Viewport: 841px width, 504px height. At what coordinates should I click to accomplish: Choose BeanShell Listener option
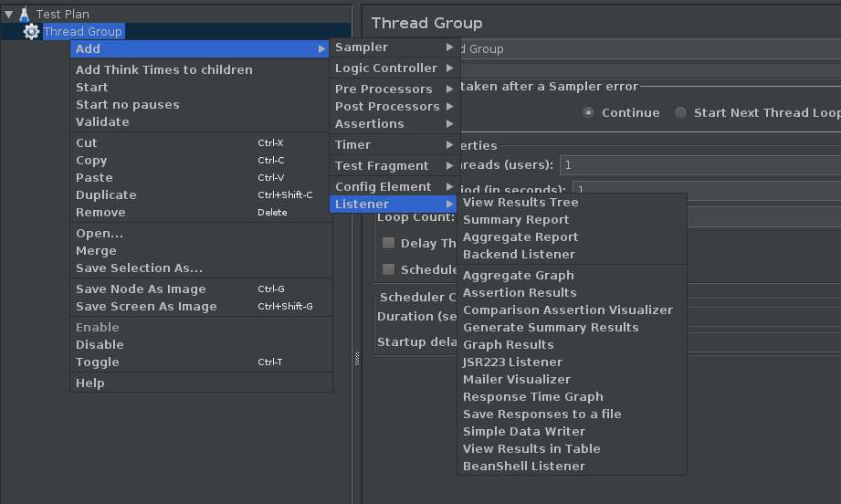(x=523, y=467)
